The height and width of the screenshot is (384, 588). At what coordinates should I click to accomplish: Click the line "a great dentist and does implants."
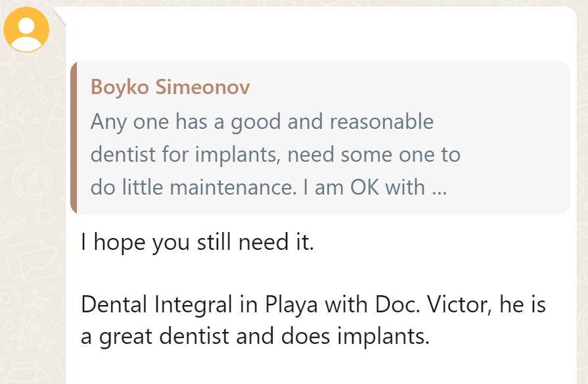255,336
